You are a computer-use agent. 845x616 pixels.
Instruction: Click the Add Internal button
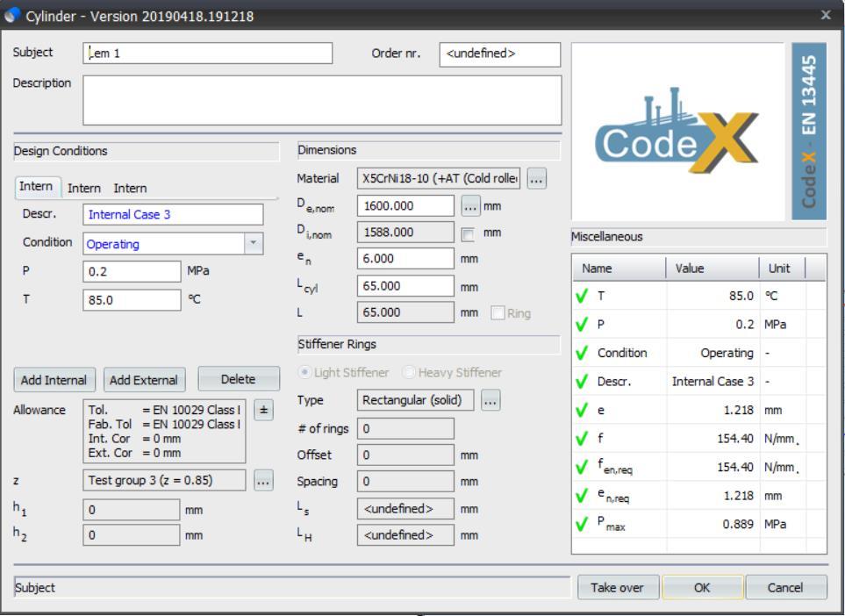[54, 380]
